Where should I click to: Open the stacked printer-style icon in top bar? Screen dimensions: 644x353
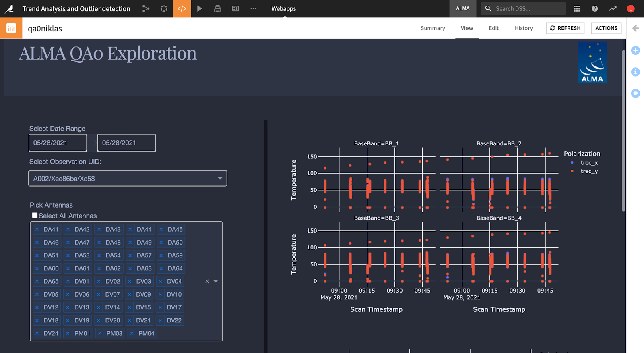pyautogui.click(x=217, y=8)
